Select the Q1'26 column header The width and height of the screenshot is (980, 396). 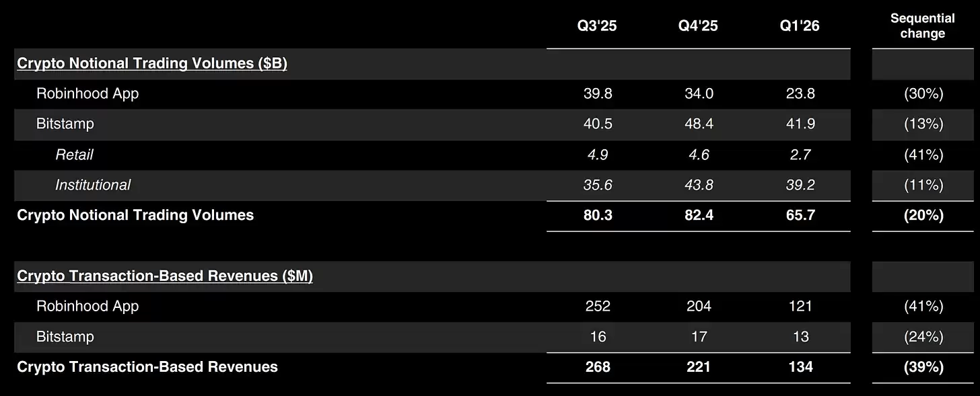pos(800,26)
